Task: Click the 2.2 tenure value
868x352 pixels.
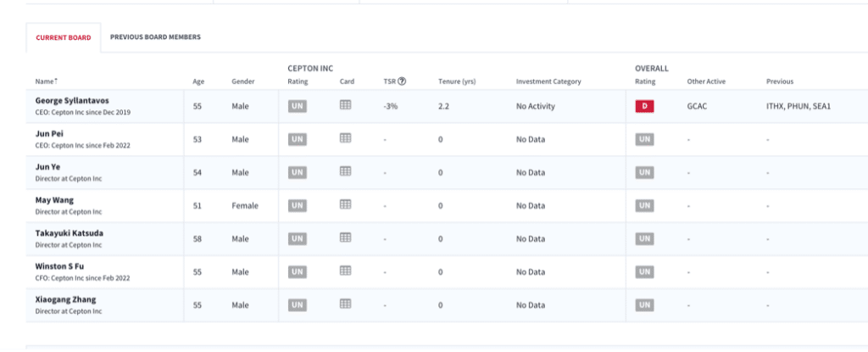Action: [442, 106]
